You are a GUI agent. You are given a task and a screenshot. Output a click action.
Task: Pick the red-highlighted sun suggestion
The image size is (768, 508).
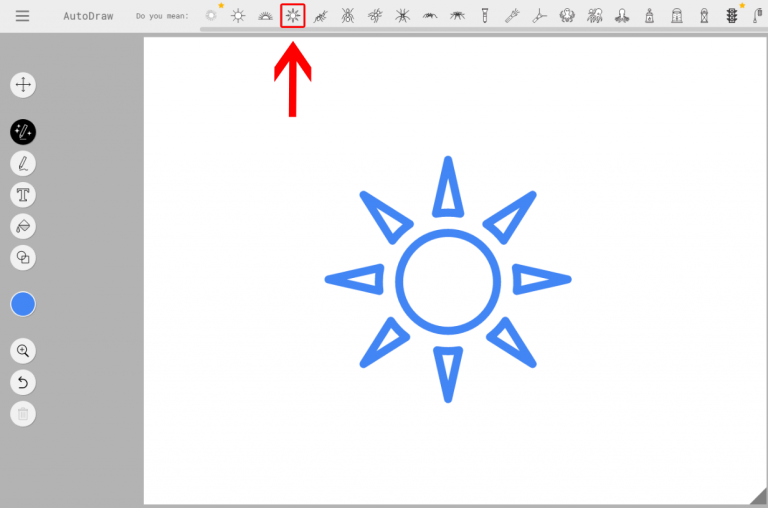[x=292, y=15]
